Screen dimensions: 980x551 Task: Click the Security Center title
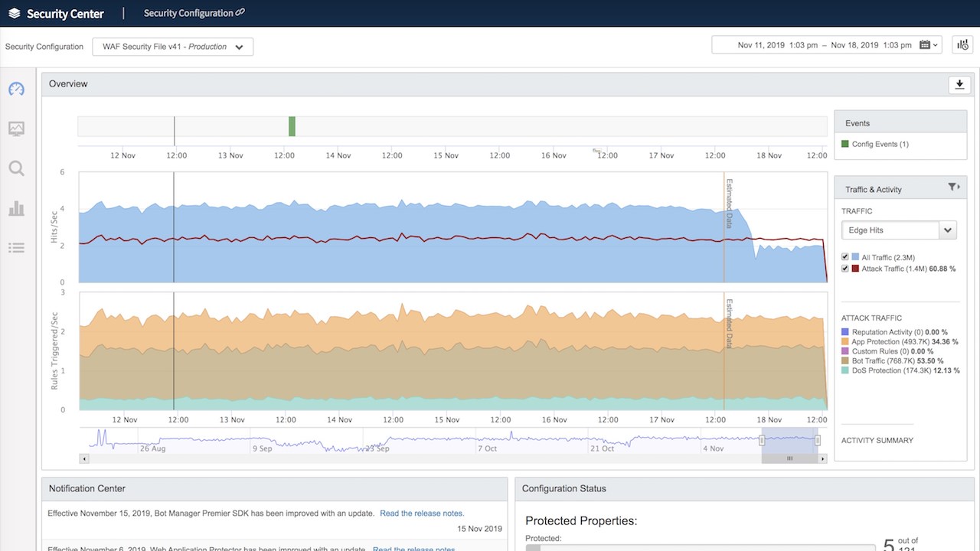[x=65, y=14]
